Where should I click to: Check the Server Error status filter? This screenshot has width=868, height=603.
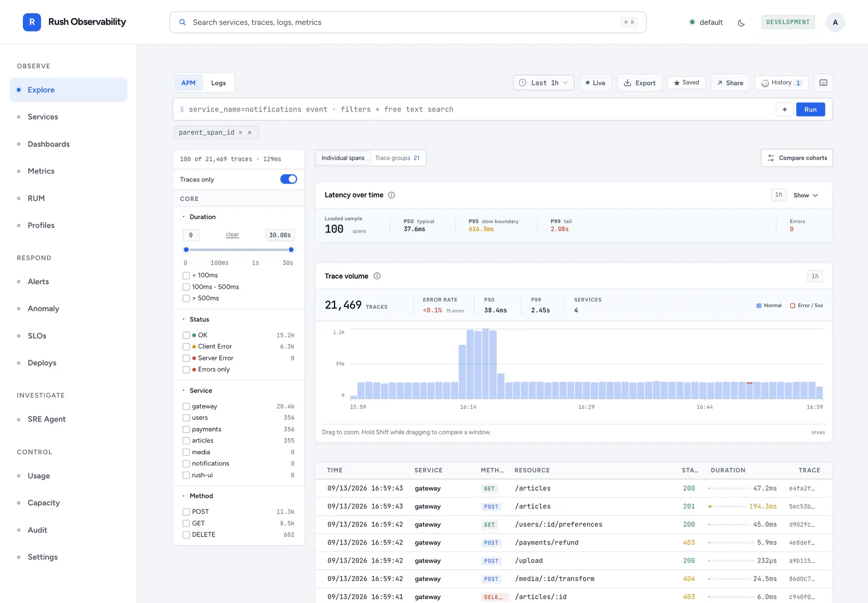pos(186,358)
